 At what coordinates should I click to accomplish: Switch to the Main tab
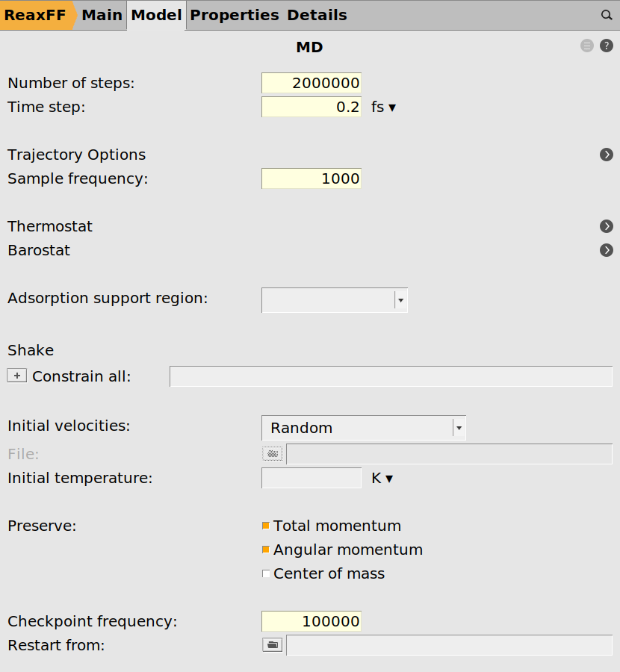click(x=102, y=15)
